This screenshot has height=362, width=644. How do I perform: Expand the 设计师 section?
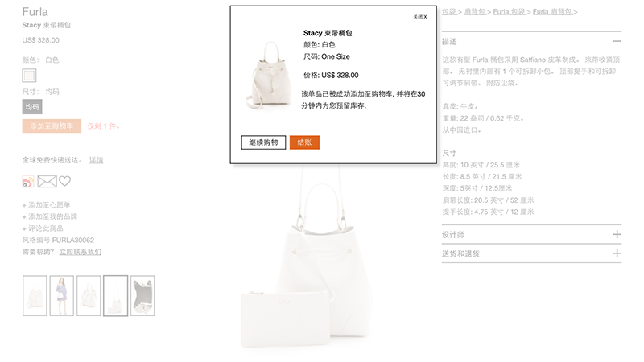pyautogui.click(x=531, y=235)
